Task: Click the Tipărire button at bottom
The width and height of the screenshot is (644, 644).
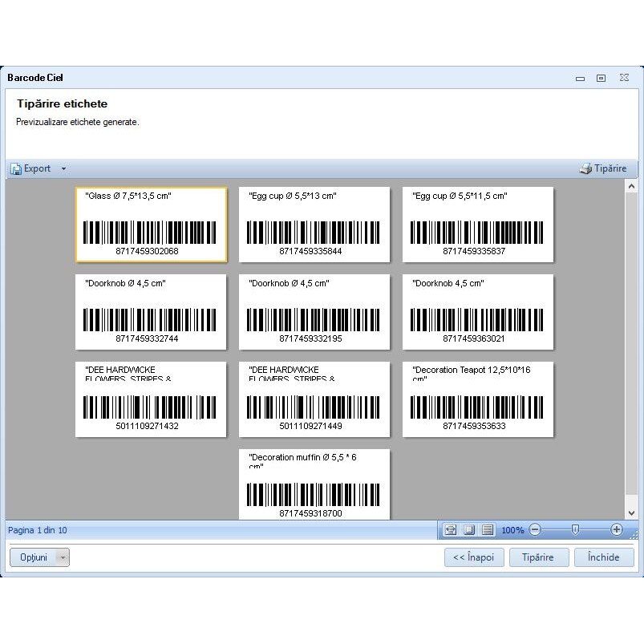Action: [538, 557]
